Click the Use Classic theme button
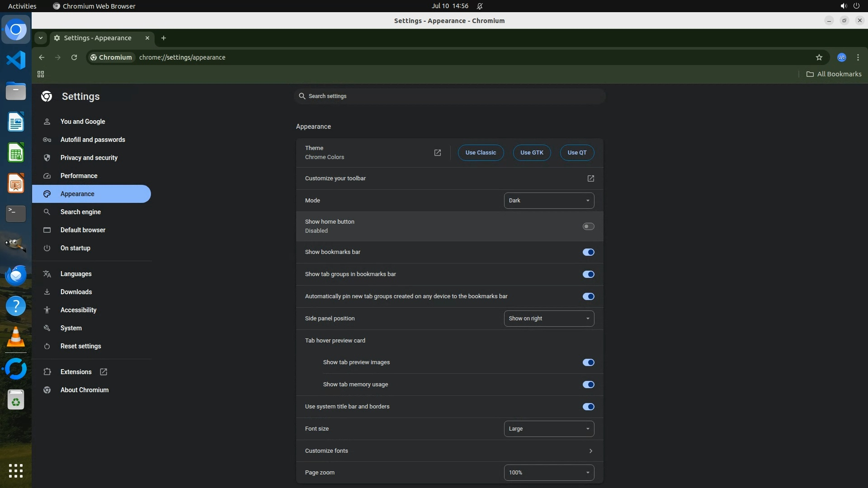The height and width of the screenshot is (488, 868). coord(481,153)
